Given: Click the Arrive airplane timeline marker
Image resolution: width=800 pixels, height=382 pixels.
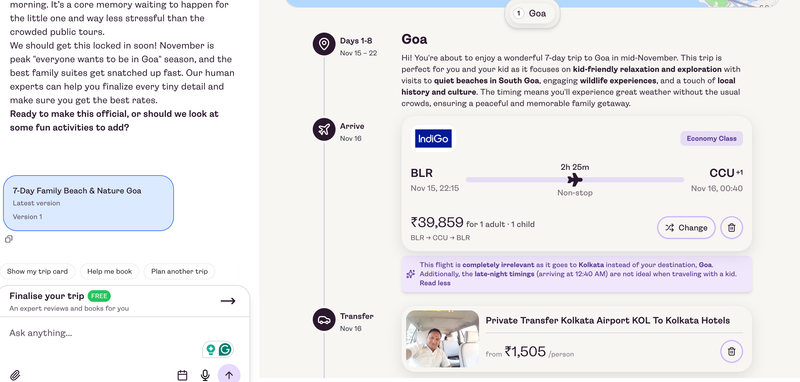Looking at the screenshot, I should pos(323,130).
